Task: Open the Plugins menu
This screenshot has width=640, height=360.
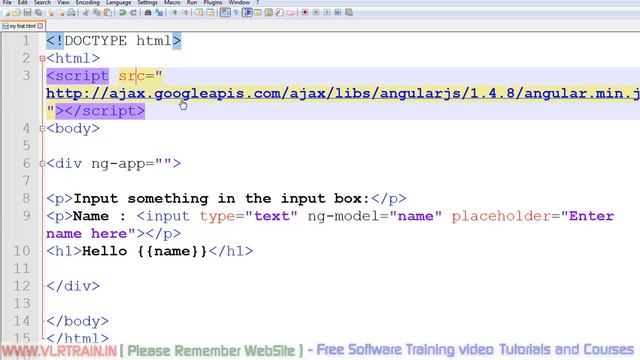Action: (x=213, y=2)
